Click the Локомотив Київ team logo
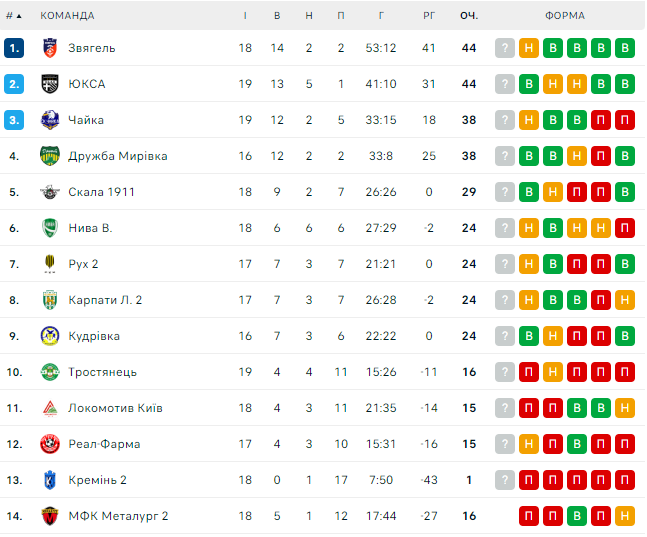This screenshot has width=647, height=537. coord(50,408)
